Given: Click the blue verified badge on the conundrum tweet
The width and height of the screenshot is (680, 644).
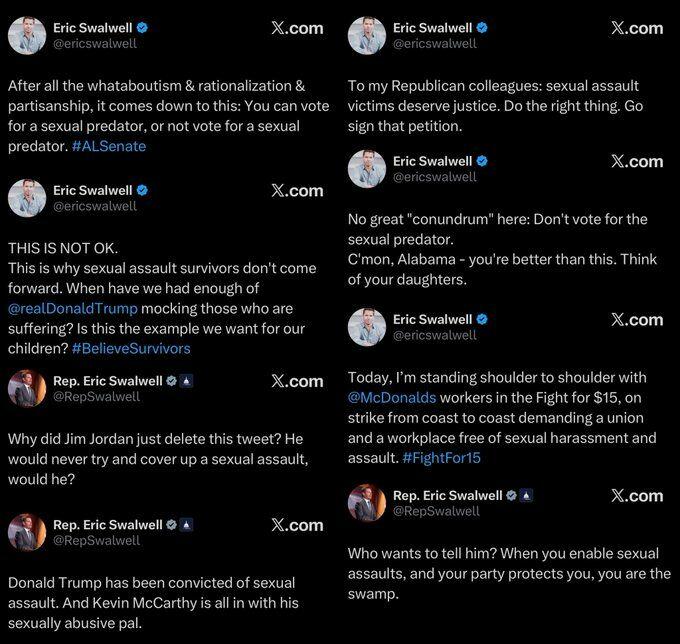Looking at the screenshot, I should click(482, 161).
